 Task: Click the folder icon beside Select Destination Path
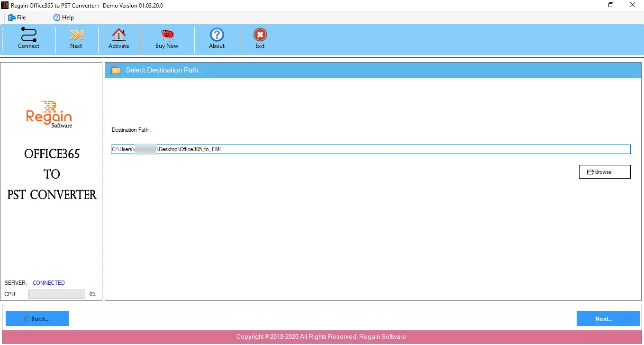(115, 71)
